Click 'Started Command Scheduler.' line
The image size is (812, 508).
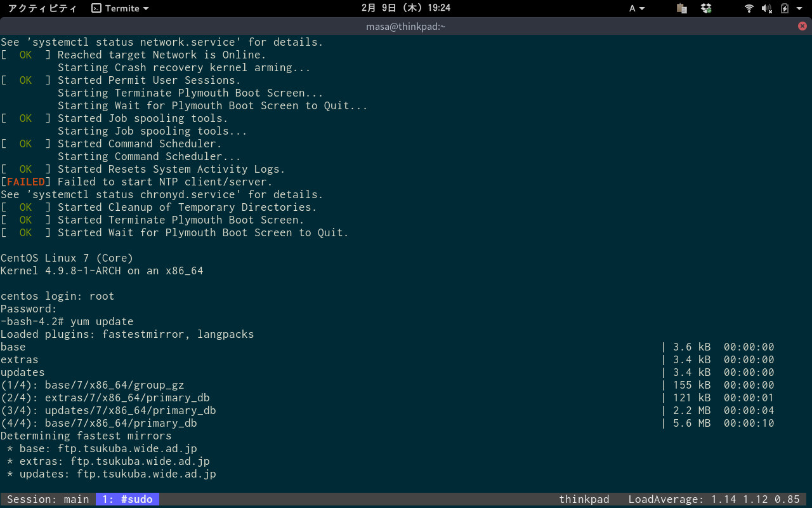(140, 144)
